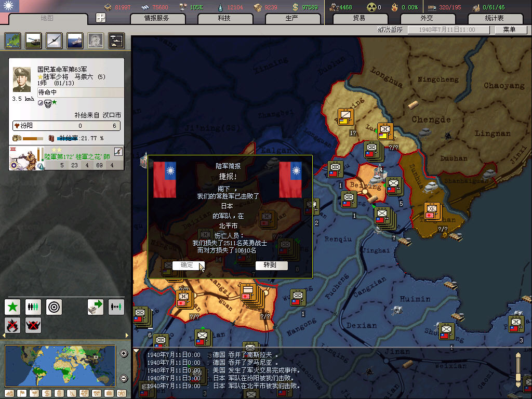Show land units list tank icon
532x399 pixels.
(33, 41)
